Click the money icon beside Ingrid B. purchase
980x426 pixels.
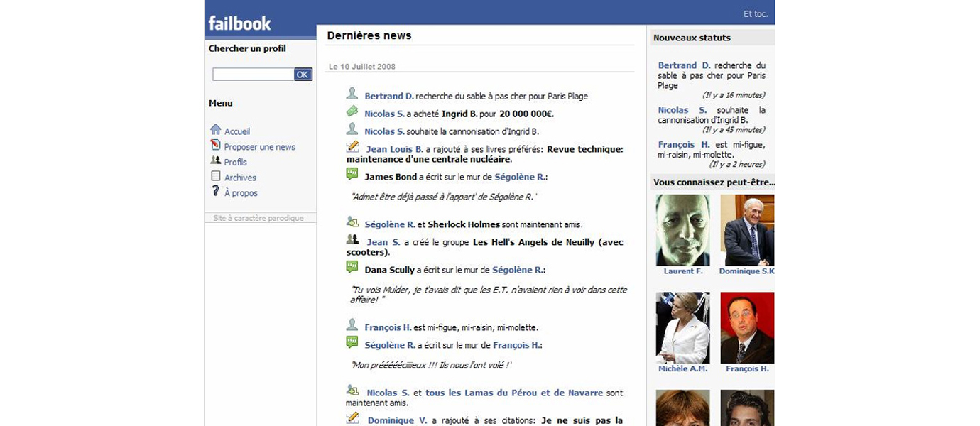tap(352, 111)
